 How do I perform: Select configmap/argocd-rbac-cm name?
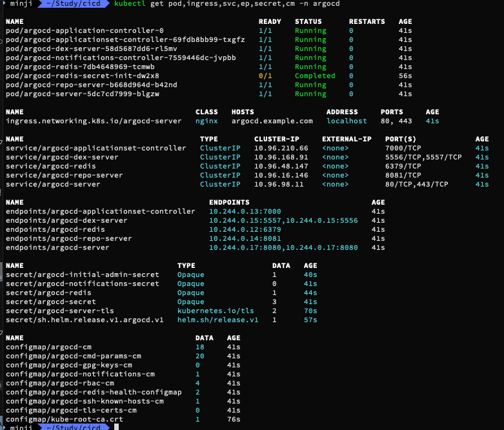[60, 383]
